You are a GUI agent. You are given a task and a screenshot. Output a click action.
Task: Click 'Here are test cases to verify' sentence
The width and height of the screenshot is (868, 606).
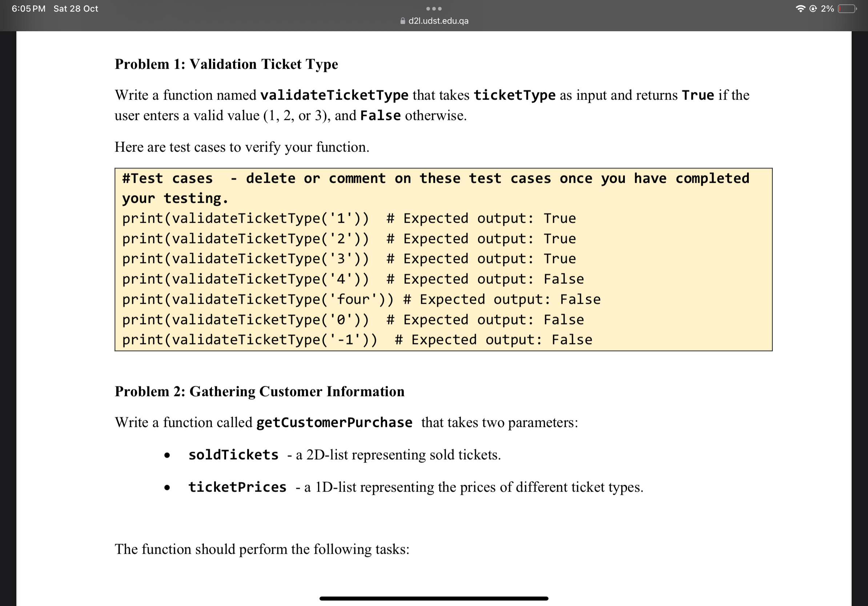tap(242, 147)
